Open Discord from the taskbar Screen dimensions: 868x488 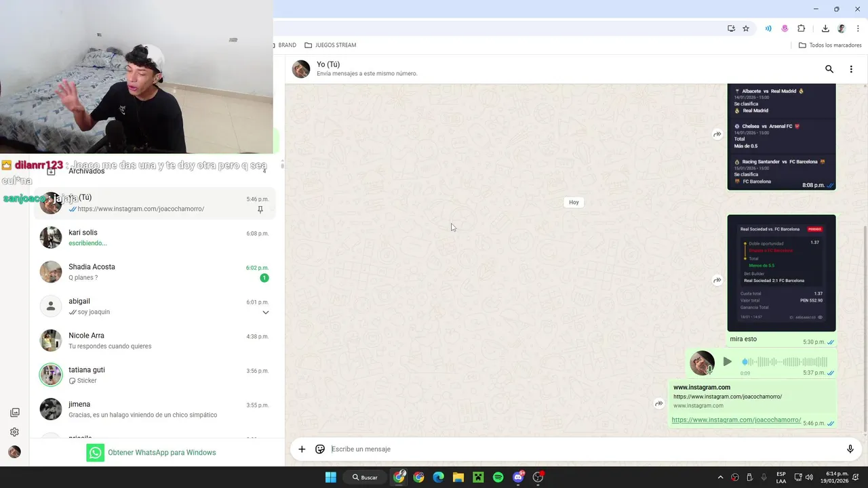[519, 477]
